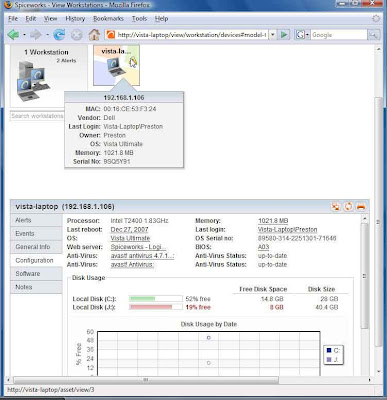Viewport: 387px width, 400px height.
Task: Switch to the Software tab
Action: click(36, 274)
